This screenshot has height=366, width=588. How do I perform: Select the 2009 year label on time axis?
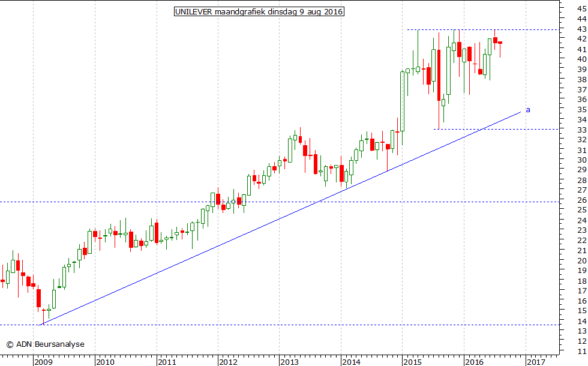(x=43, y=362)
